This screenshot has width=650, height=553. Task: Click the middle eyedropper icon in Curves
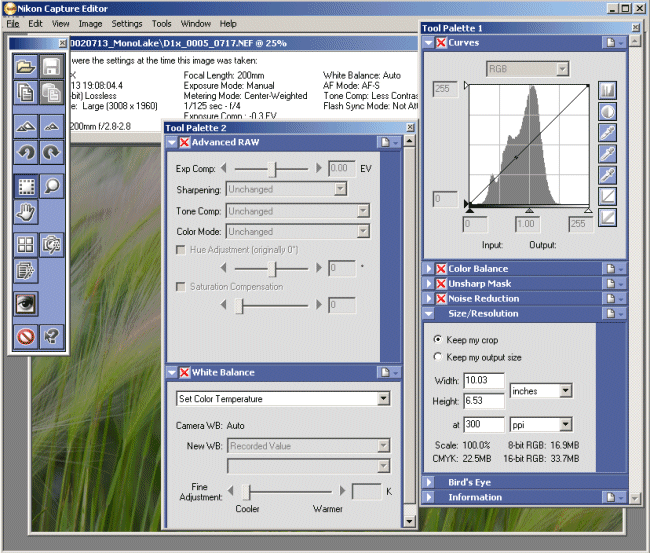[x=607, y=154]
